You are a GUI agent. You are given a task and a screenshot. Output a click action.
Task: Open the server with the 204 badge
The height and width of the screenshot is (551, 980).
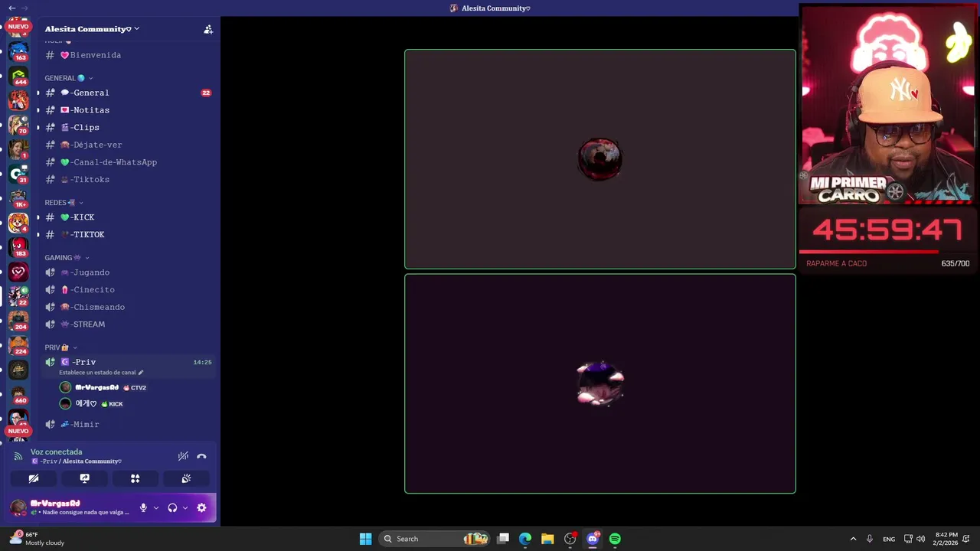(x=18, y=321)
